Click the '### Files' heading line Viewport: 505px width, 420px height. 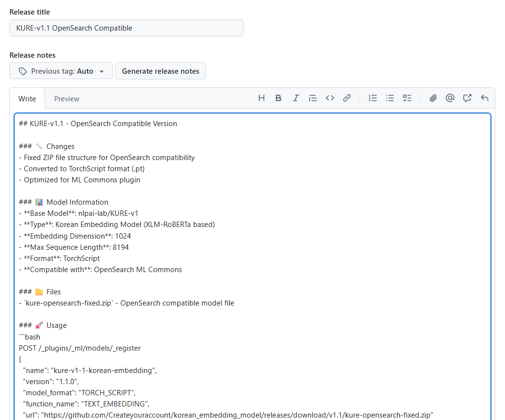tap(40, 292)
